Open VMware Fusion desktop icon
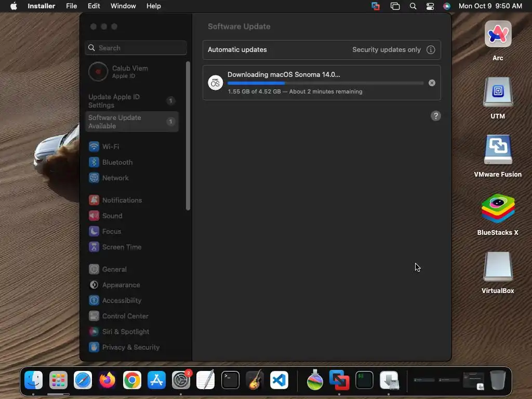 498,150
